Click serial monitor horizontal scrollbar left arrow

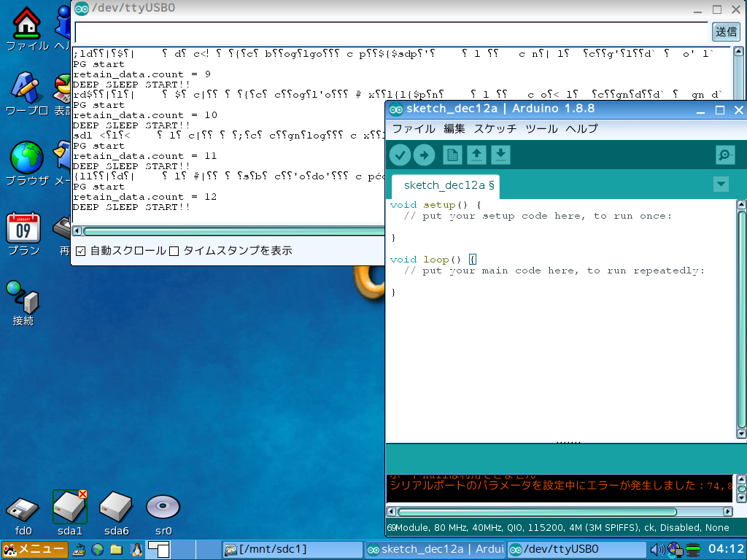tap(77, 231)
